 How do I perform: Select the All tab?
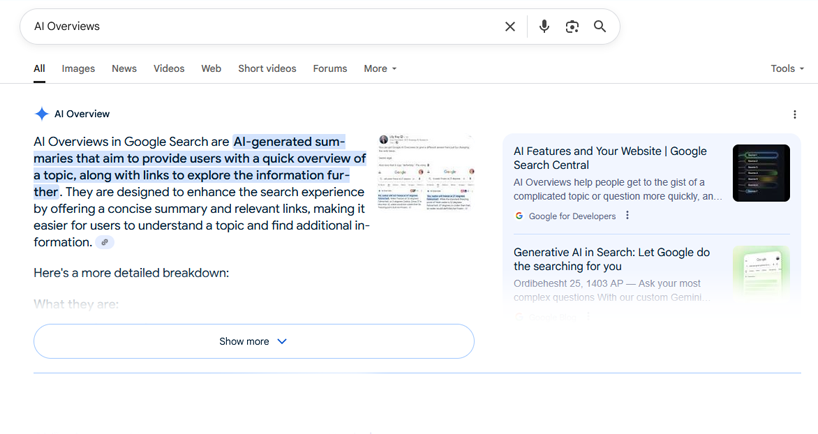39,68
